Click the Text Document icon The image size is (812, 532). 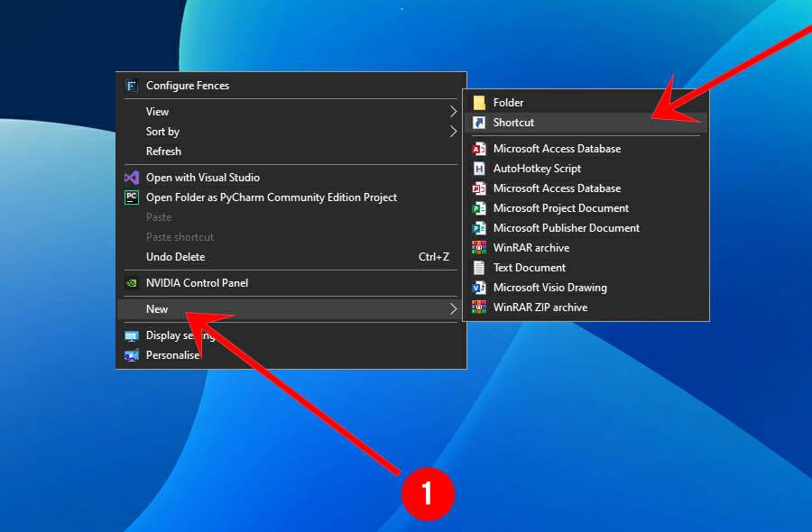[x=478, y=268]
